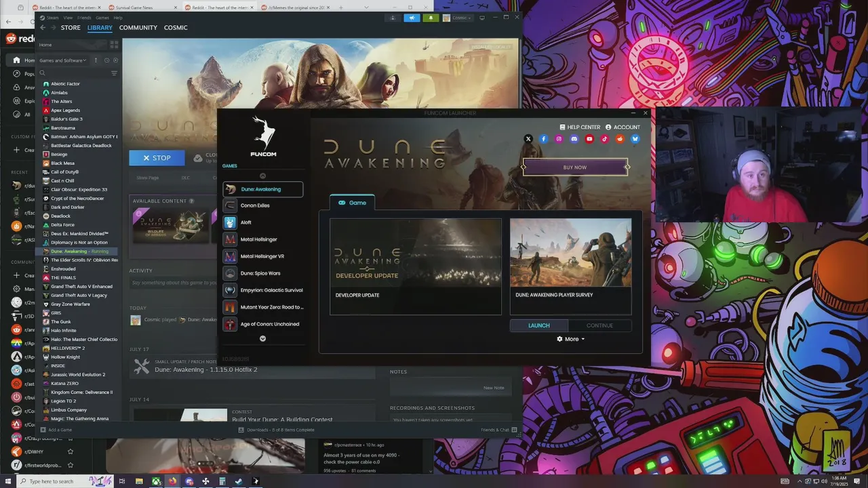Open the Library tab in Steam
This screenshot has width=868, height=488.
click(x=100, y=28)
